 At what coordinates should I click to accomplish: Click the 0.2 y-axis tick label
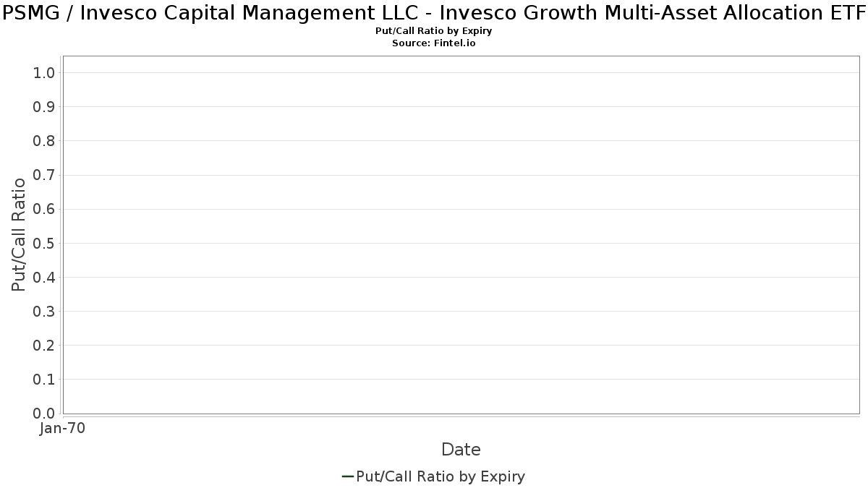coord(44,345)
